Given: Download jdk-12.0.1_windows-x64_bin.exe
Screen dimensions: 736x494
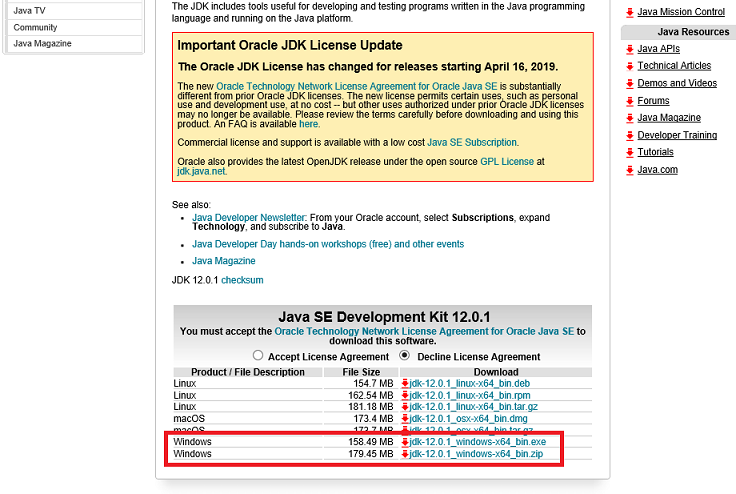Looking at the screenshot, I should click(478, 442).
